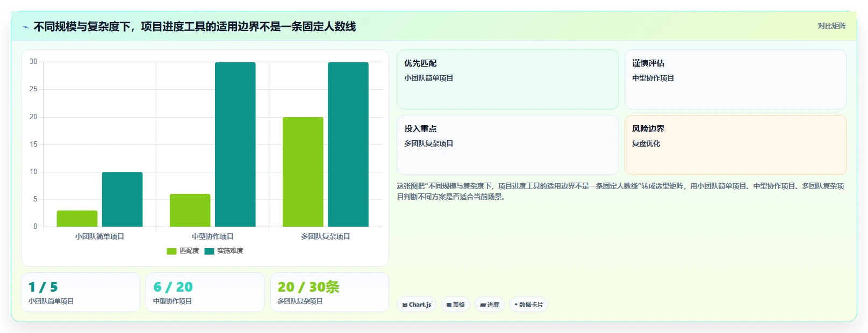Toggle the 实施难度 legend item
Screen dimensions: 868x333
pyautogui.click(x=224, y=251)
